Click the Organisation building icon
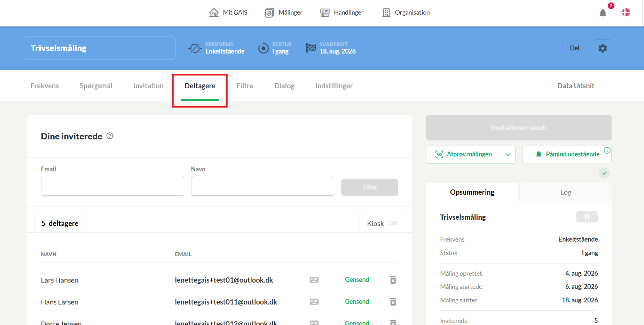 tap(386, 13)
